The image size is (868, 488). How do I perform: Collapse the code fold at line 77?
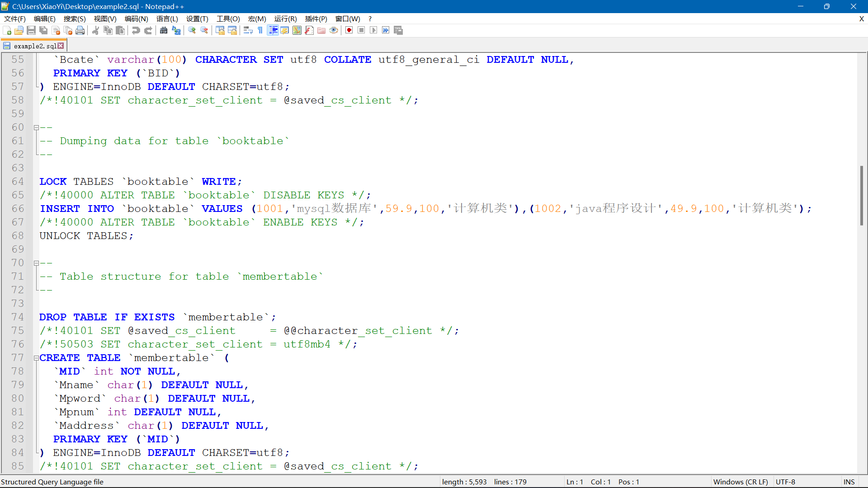coord(36,357)
